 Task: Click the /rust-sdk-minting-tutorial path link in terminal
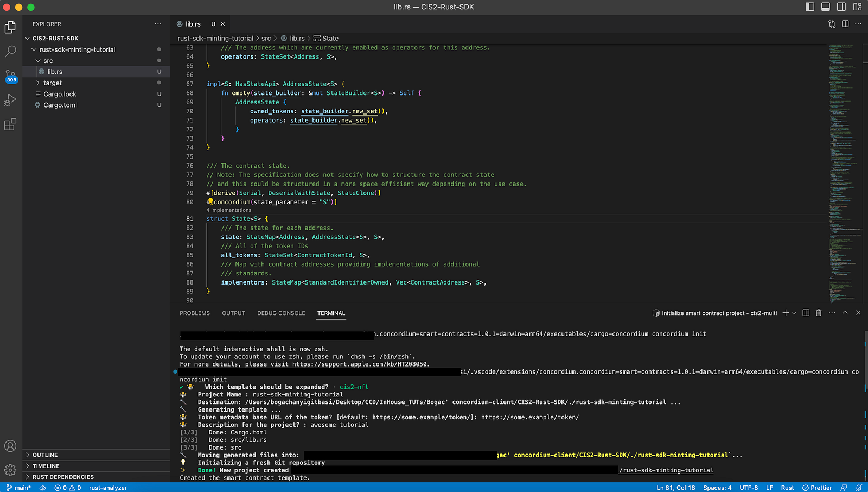666,470
